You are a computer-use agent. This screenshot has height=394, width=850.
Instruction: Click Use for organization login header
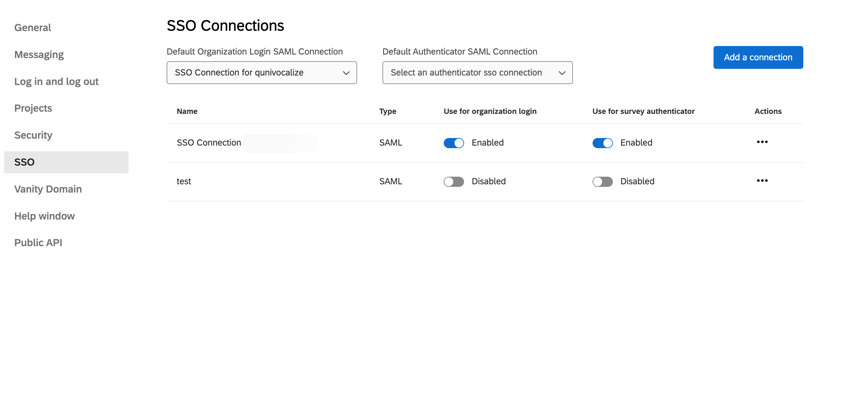pos(490,111)
